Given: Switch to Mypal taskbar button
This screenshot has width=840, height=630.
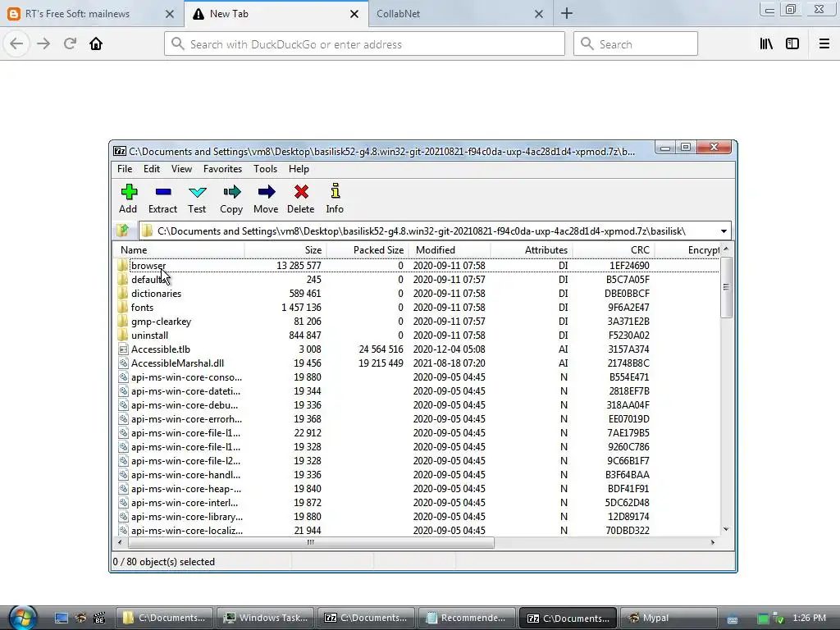Looking at the screenshot, I should 668,618.
